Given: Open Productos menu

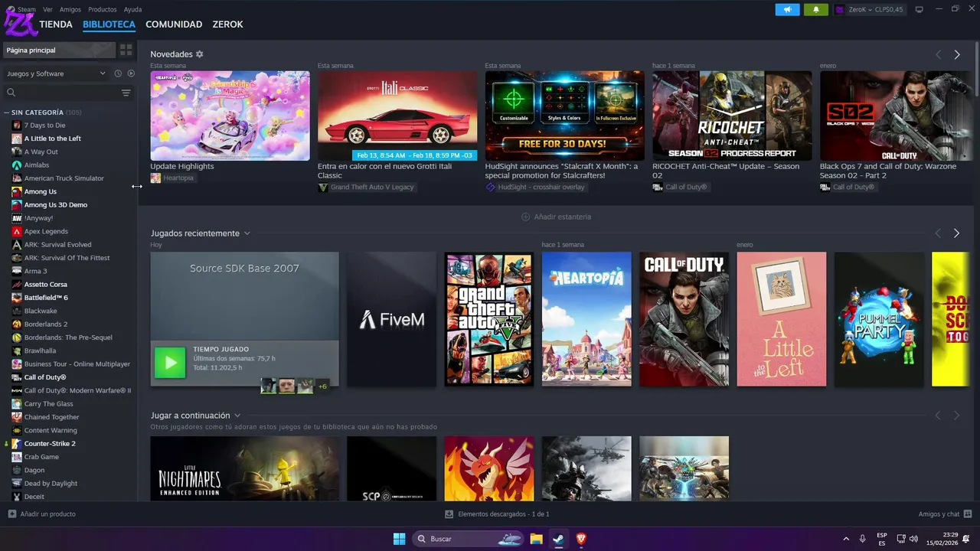Looking at the screenshot, I should [x=103, y=9].
